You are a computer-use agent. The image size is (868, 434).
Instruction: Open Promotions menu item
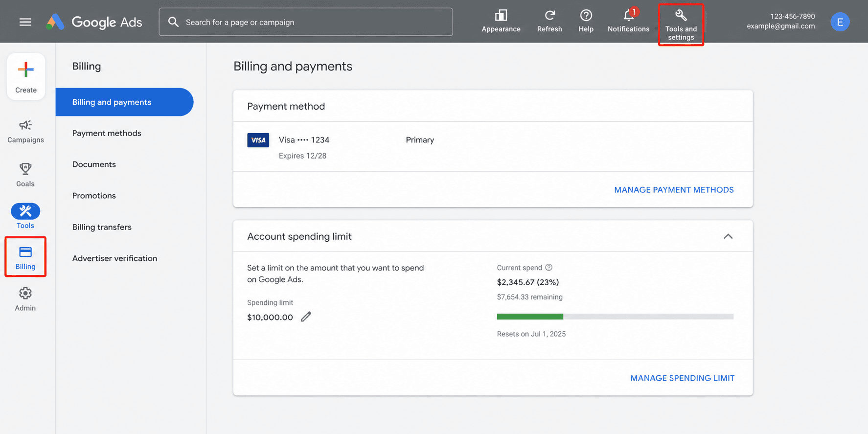94,196
